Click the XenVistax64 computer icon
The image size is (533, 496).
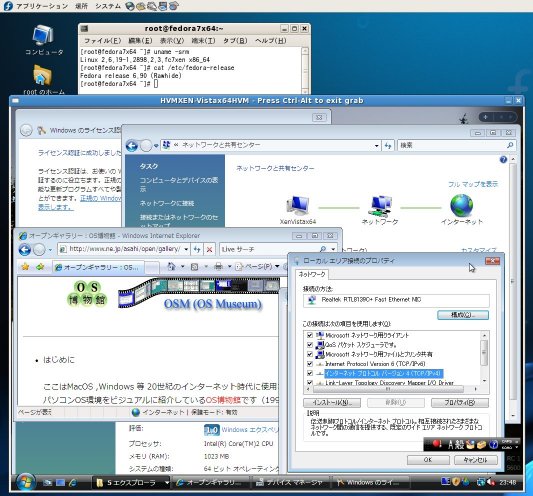pyautogui.click(x=298, y=205)
